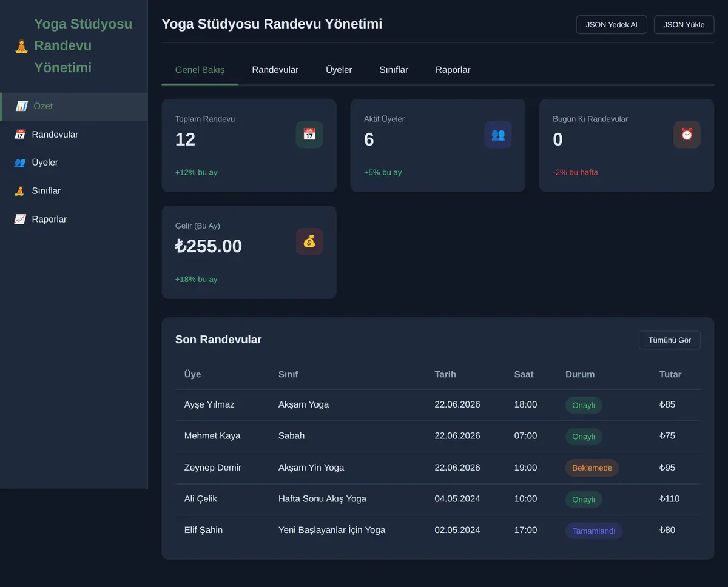Click the Beklemede badge for Zeynep Demir
The image size is (728, 587).
592,468
